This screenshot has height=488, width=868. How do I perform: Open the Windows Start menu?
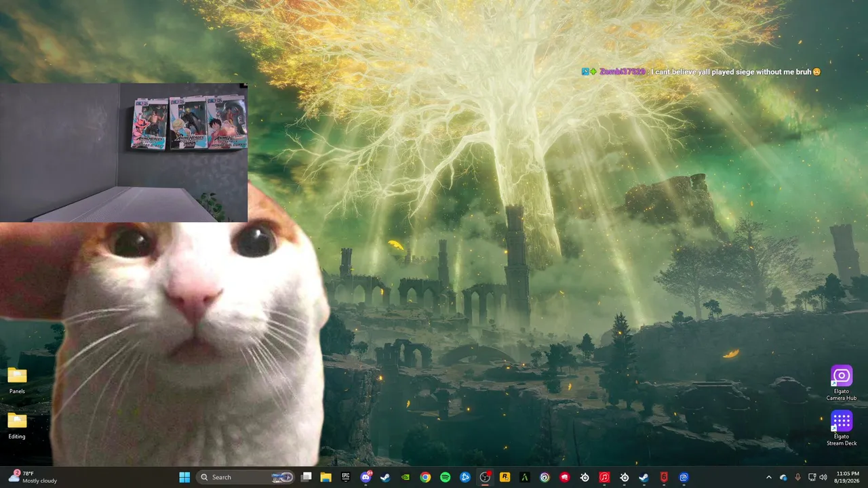pos(184,477)
